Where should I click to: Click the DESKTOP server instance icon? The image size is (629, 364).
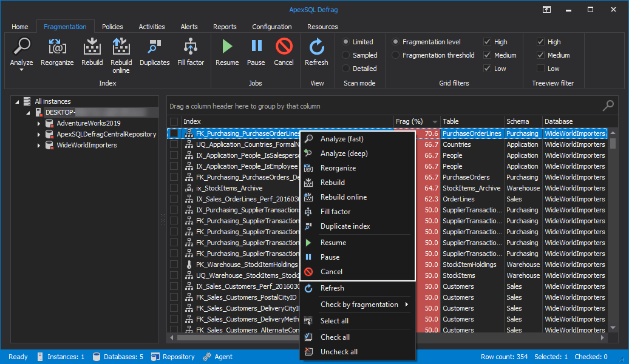(38, 112)
